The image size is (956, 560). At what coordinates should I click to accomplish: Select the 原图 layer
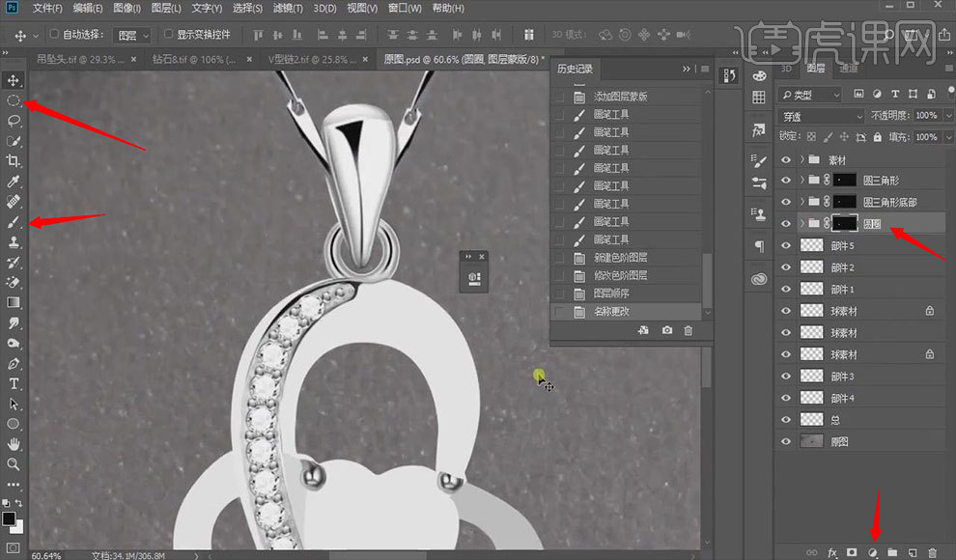point(840,441)
